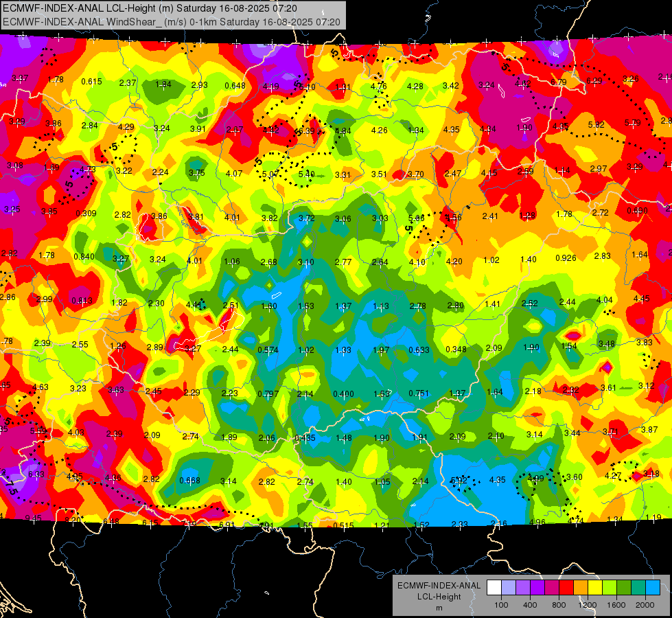
Task: Click the legend tick label '1200'
Action: [x=587, y=605]
